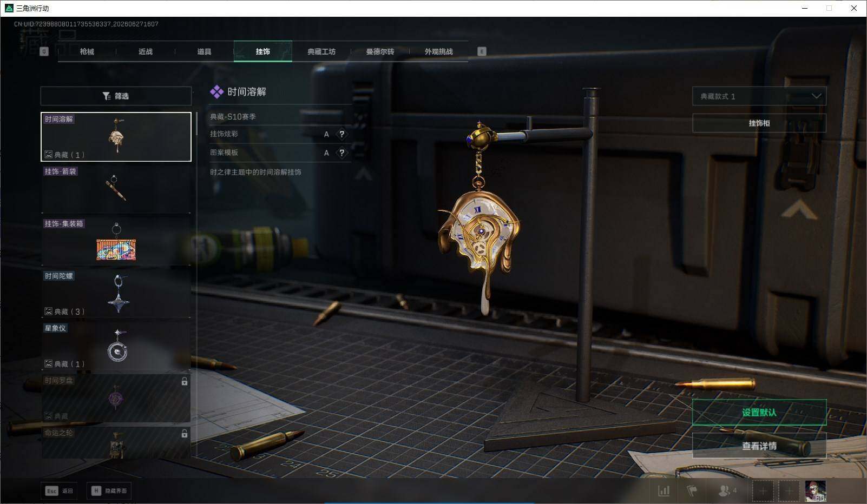Click the 设置默认 button
This screenshot has width=867, height=504.
759,413
